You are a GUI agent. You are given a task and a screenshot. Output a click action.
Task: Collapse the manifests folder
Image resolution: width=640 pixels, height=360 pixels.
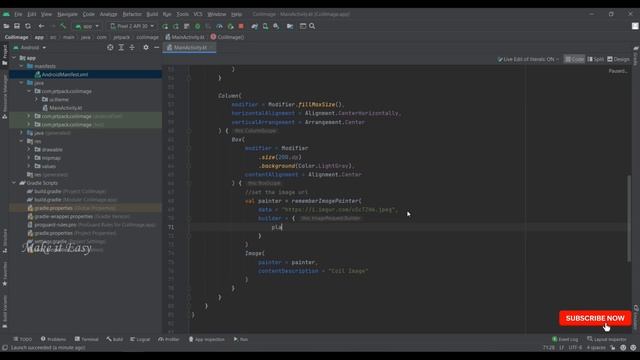pos(21,66)
